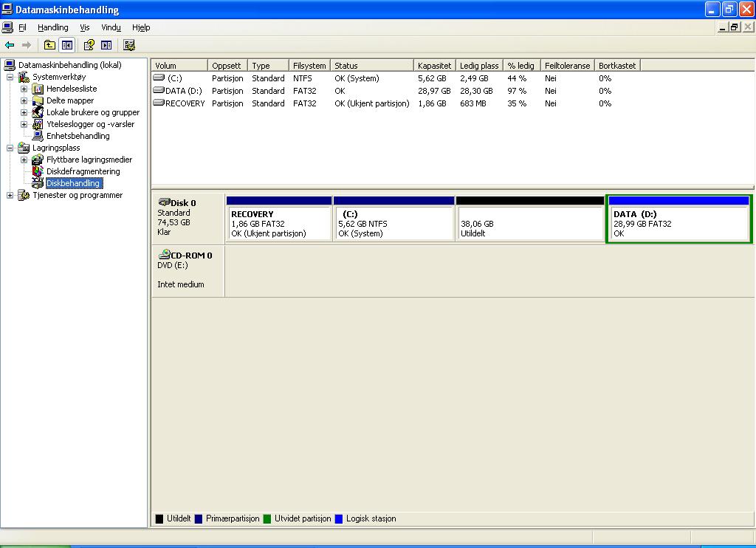756x548 pixels.
Task: Sort by the Status column header
Action: (372, 66)
